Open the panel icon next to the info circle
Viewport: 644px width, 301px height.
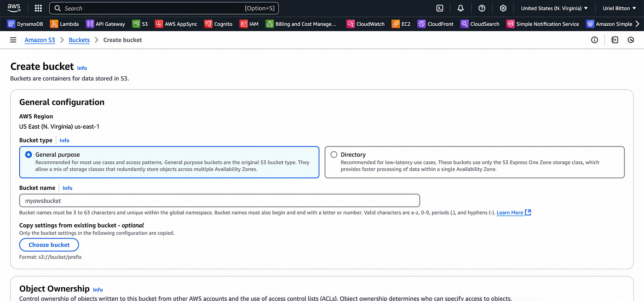pos(615,40)
